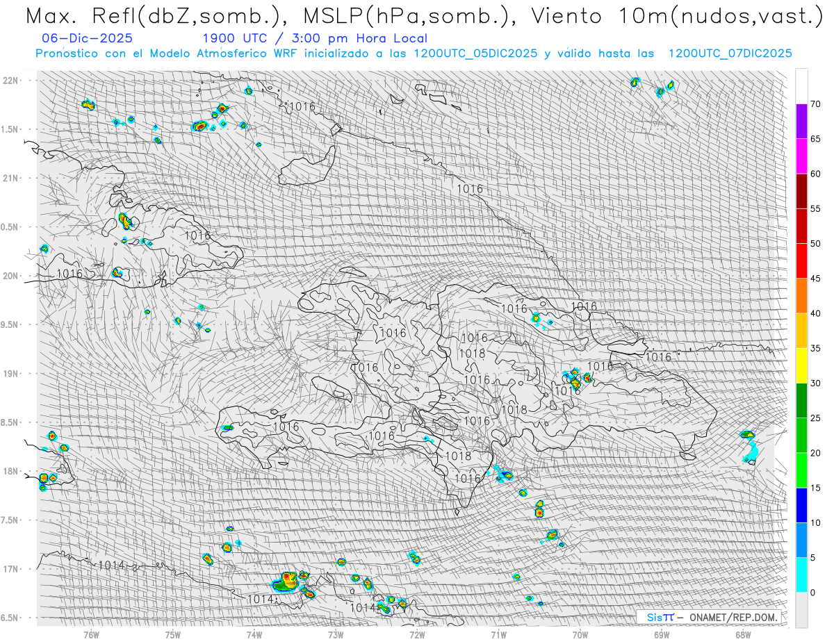The width and height of the screenshot is (834, 644).
Task: Click the '20N' latitude axis label
Action: [x=12, y=276]
